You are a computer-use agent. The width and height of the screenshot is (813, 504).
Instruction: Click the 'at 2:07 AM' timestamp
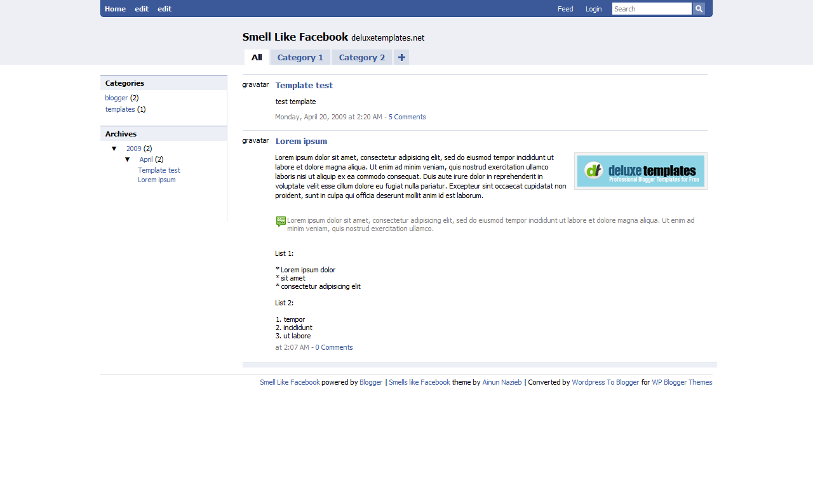pyautogui.click(x=292, y=347)
